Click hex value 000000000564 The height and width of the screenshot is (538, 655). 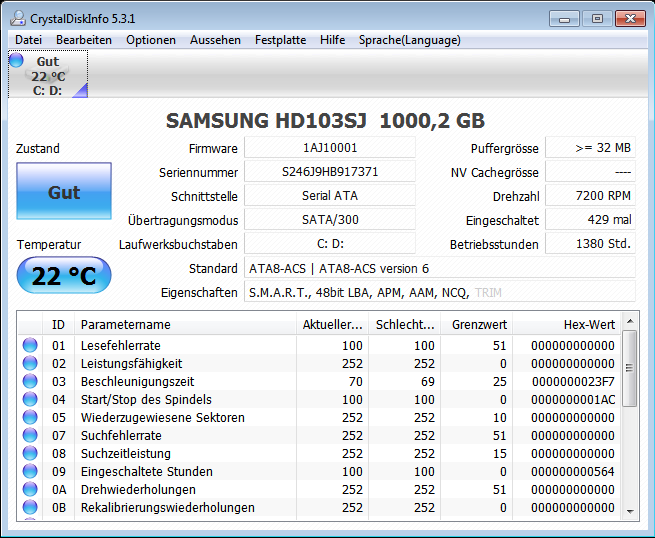573,471
